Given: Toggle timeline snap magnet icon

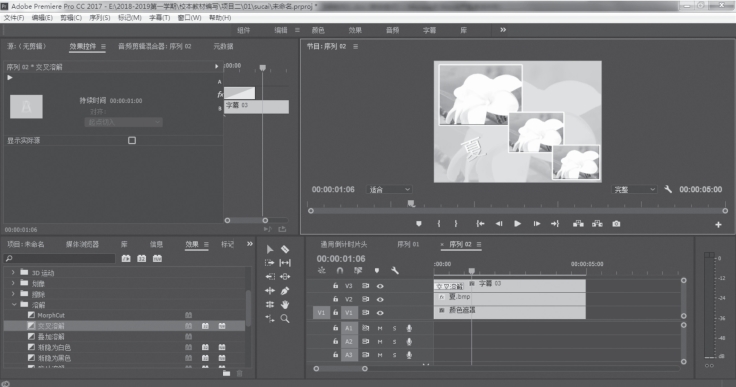Looking at the screenshot, I should (340, 271).
